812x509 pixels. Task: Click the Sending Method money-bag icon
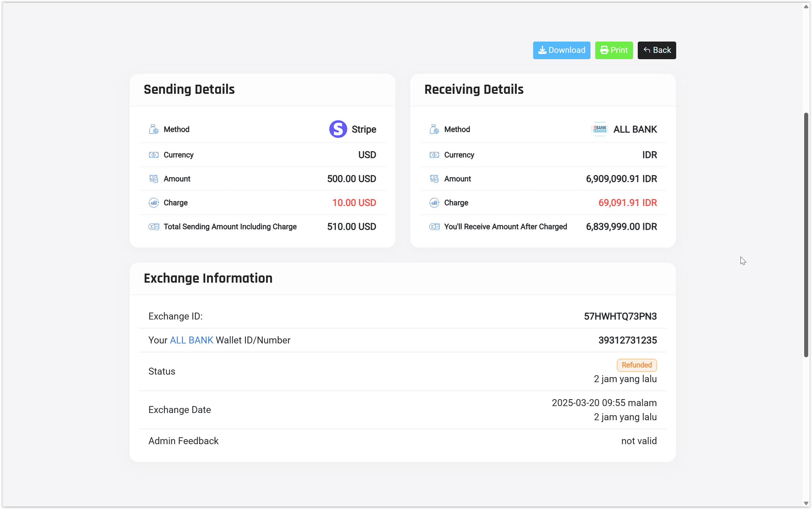tap(154, 129)
